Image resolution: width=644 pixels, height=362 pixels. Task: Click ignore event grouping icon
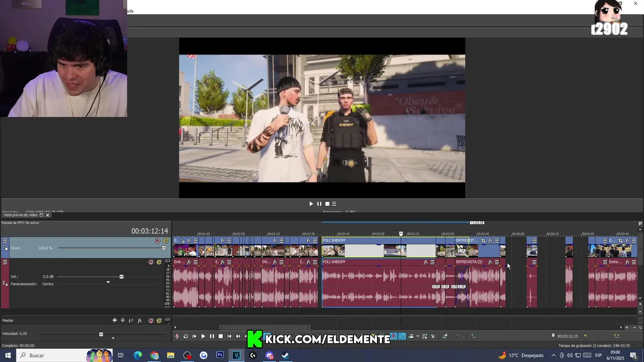(433, 336)
